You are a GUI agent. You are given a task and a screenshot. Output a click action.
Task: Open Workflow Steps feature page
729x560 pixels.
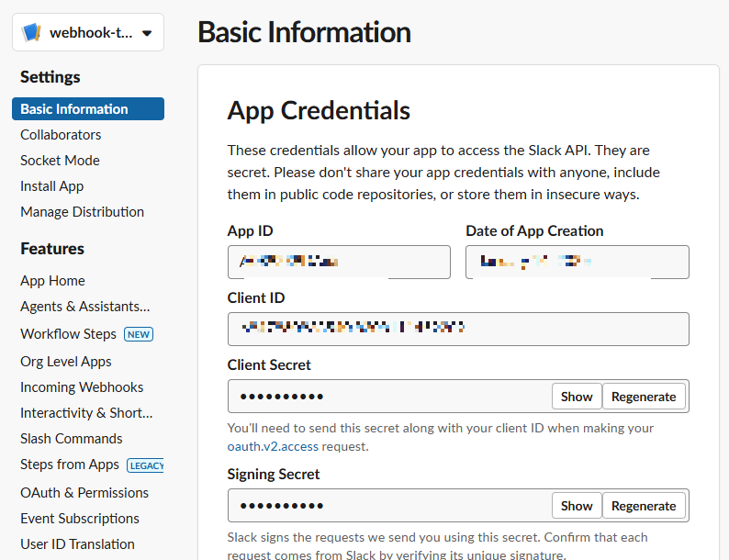point(68,334)
